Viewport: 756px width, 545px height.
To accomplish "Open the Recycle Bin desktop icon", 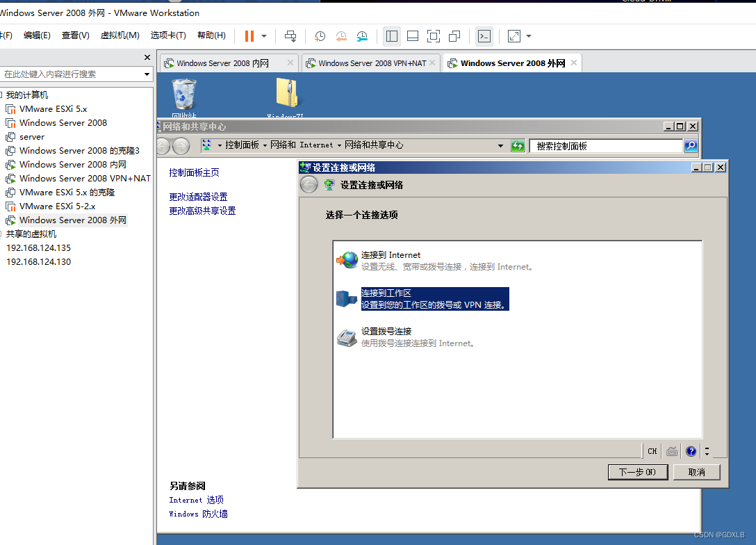I will (x=184, y=98).
